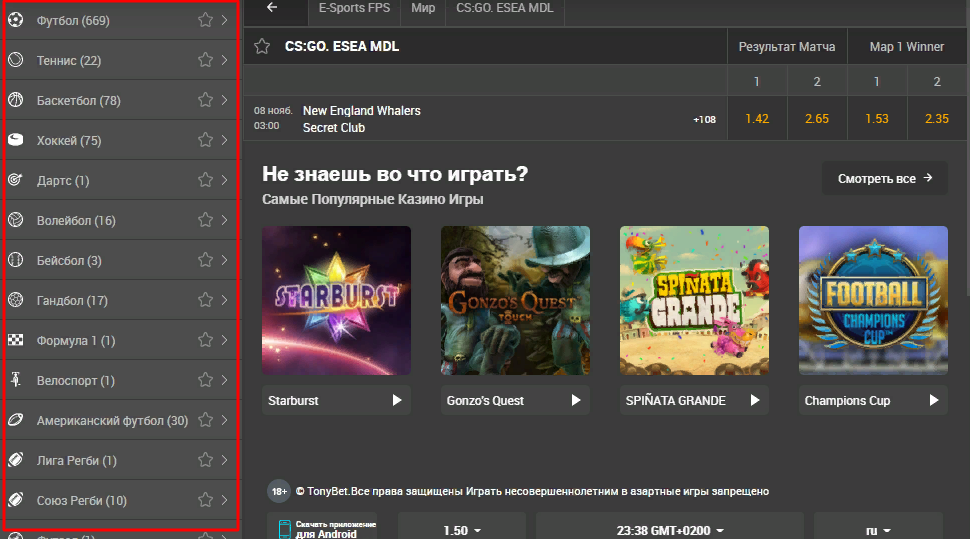This screenshot has width=970, height=539.
Task: Click the volleyball sport icon
Action: coord(15,220)
